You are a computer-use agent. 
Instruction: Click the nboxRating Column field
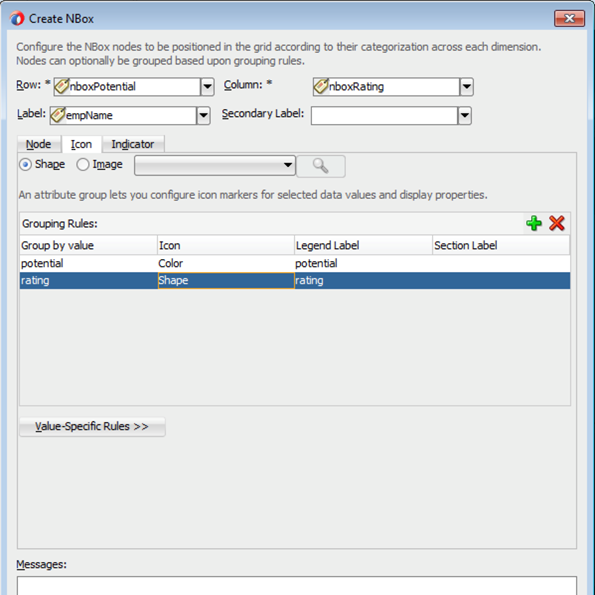[386, 87]
